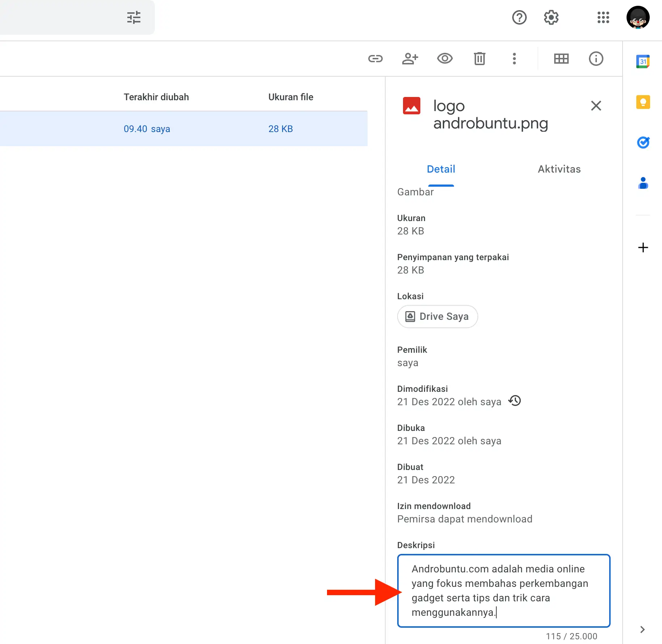Switch to the Aktivitas tab

coord(559,169)
